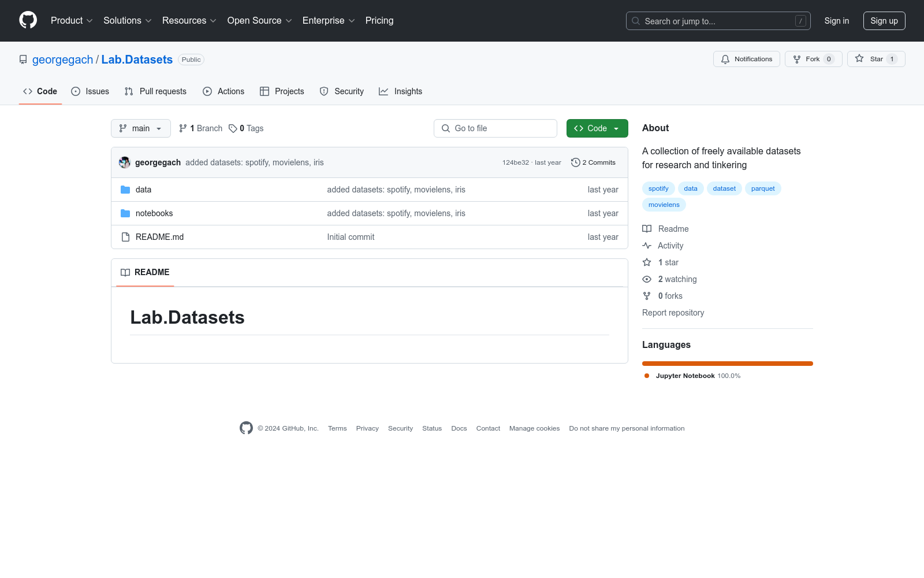This screenshot has height=578, width=924.
Task: Open the Projects tab
Action: [x=282, y=91]
